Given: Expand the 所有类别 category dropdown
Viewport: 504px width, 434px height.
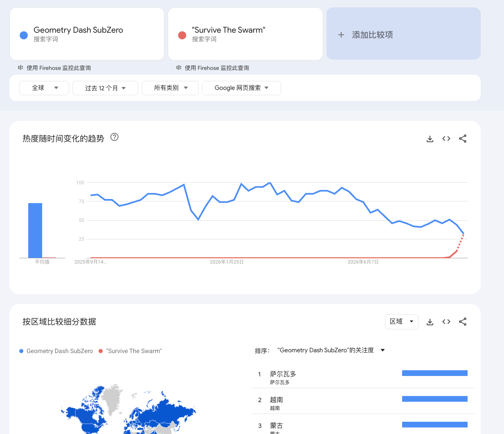Looking at the screenshot, I should (170, 88).
